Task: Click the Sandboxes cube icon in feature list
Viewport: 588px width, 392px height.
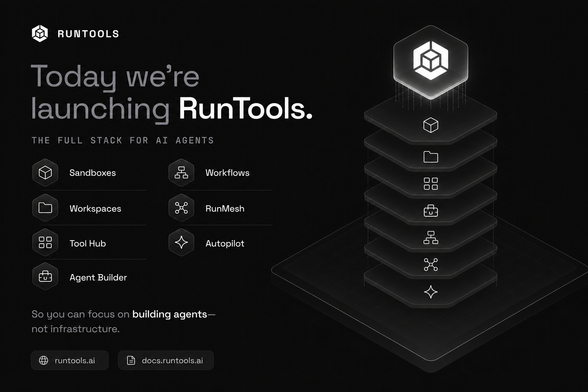Action: [x=45, y=173]
